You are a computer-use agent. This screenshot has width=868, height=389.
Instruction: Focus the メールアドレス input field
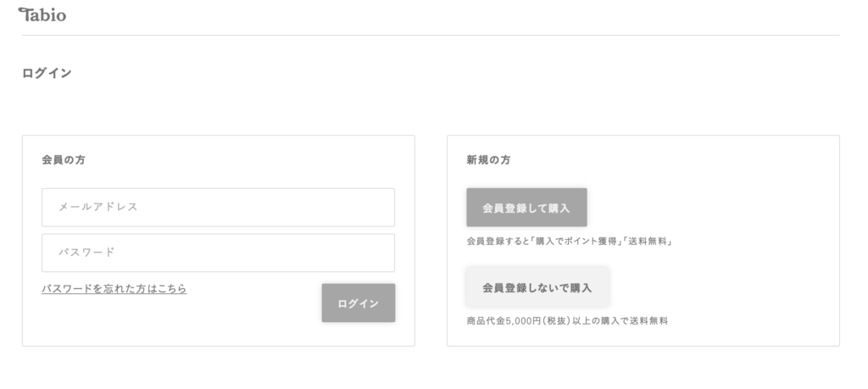tap(218, 207)
